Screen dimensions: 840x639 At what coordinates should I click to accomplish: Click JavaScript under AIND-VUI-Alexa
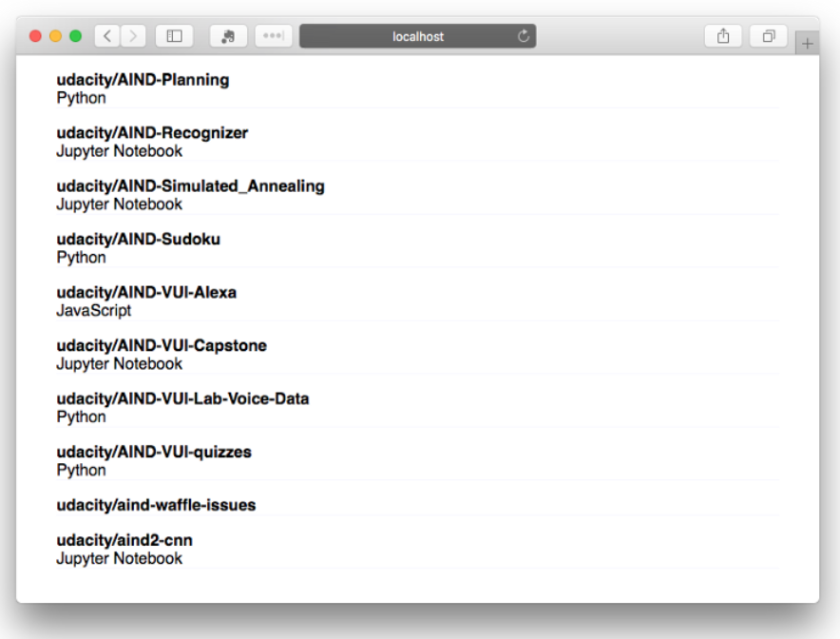(x=94, y=310)
